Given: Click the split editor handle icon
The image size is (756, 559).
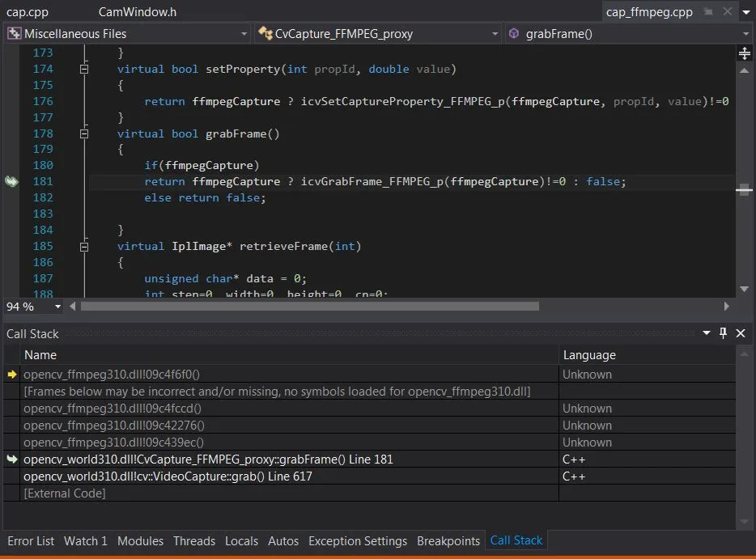Looking at the screenshot, I should coord(745,53).
